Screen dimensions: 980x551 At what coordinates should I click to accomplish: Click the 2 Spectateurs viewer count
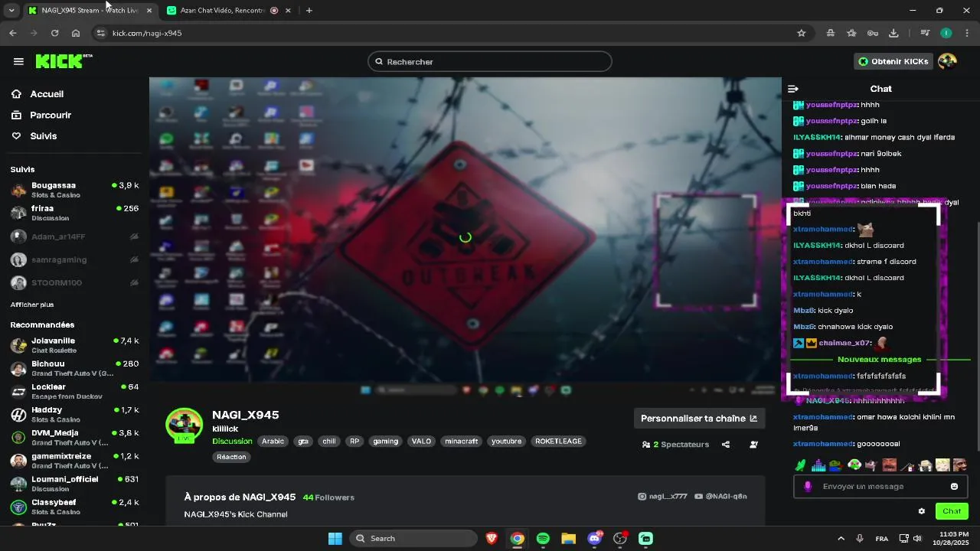(x=676, y=445)
